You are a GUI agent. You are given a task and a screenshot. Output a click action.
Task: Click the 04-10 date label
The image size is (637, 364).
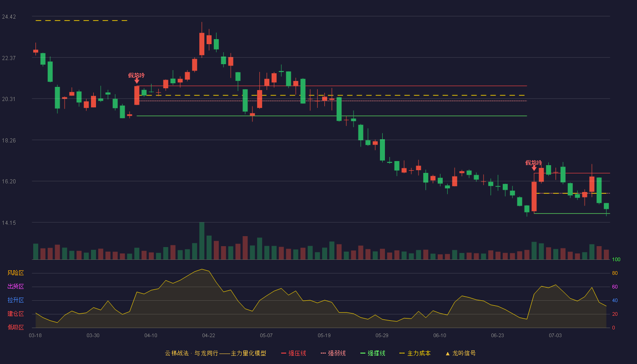pyautogui.click(x=151, y=335)
